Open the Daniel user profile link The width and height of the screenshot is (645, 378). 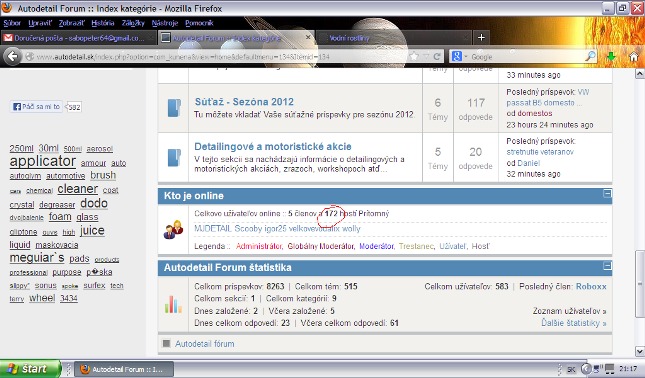pos(529,163)
